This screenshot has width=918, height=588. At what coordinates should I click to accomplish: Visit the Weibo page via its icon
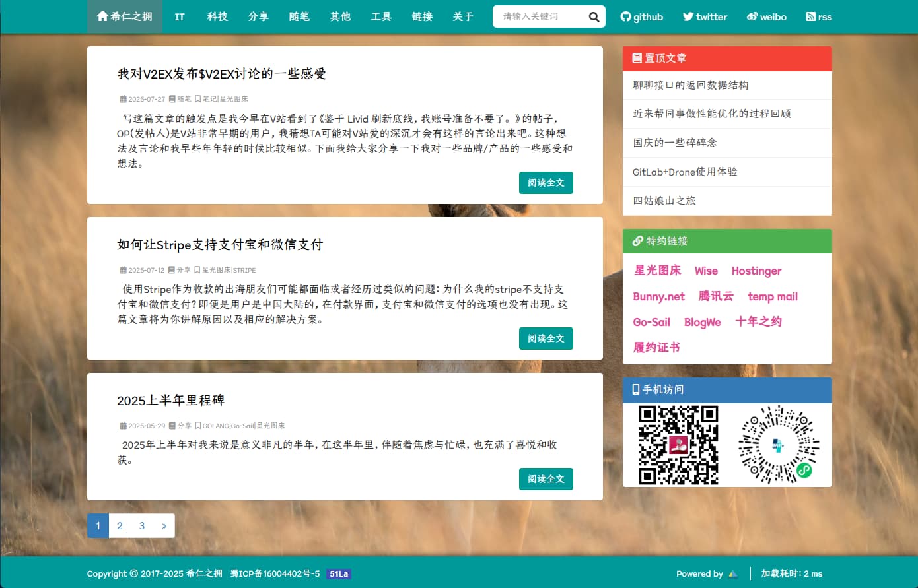[x=751, y=16]
